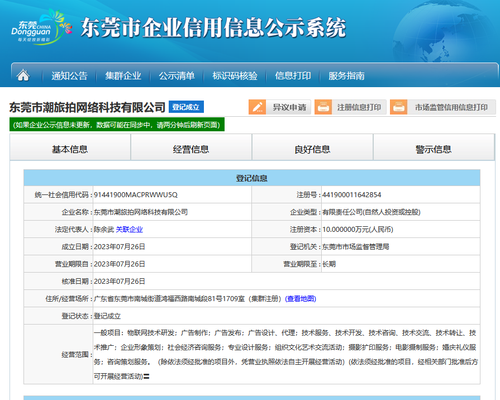
Task: Click company type 有限责任公司(自然人投资或控股)
Action: [x=371, y=212]
